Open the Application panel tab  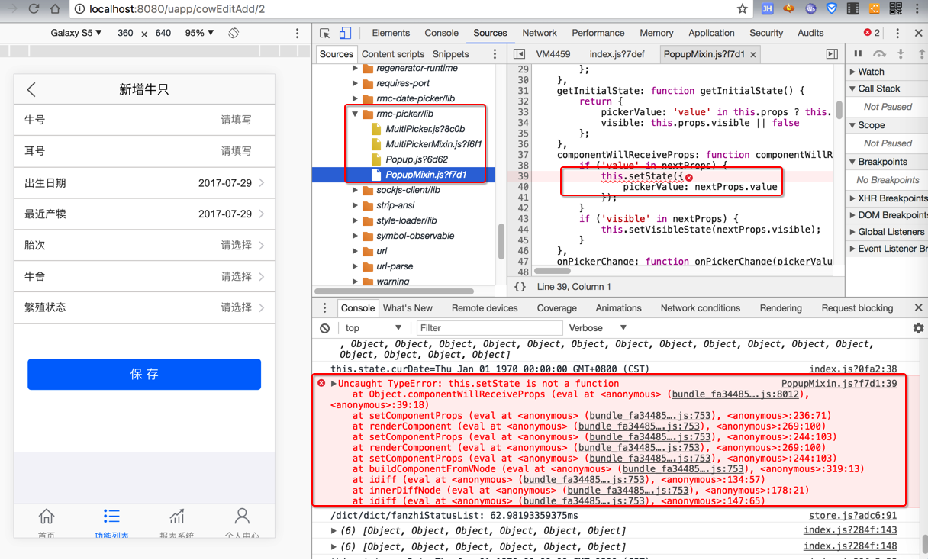pos(711,34)
